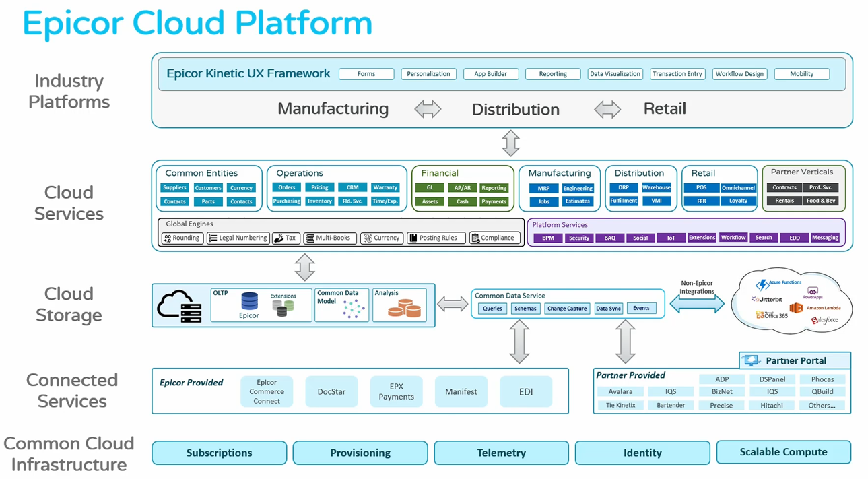Viewport: 868px width, 479px height.
Task: Select the DRP tag under Distribution
Action: 624,187
